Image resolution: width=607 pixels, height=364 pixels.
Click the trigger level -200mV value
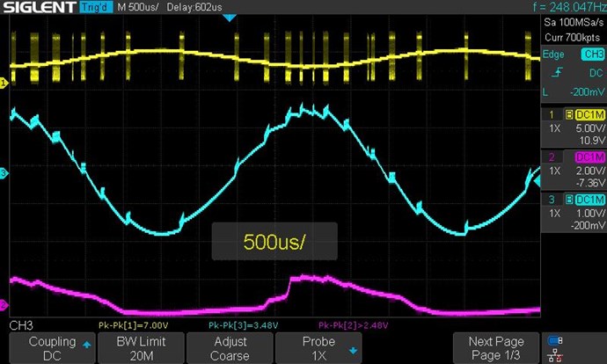point(588,92)
